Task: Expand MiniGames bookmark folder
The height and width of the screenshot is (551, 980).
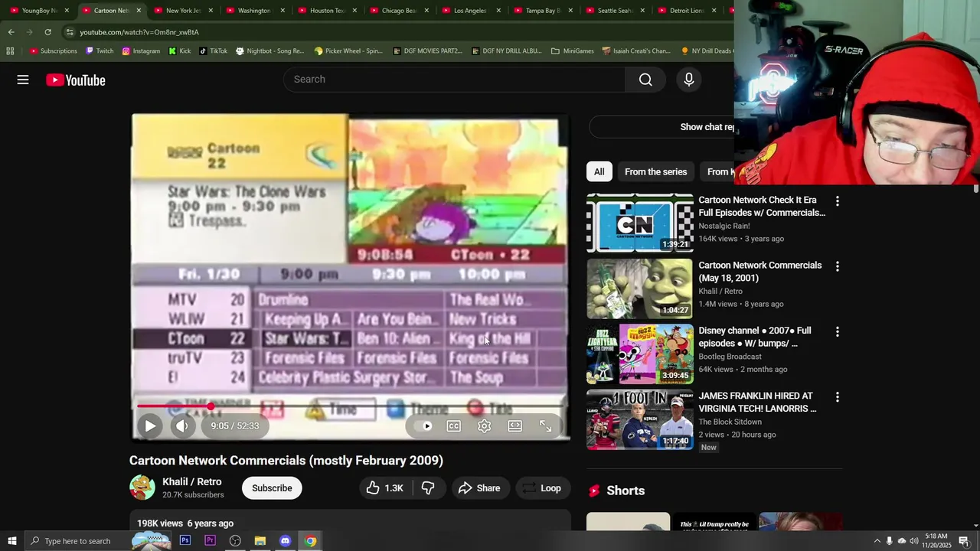Action: point(573,51)
